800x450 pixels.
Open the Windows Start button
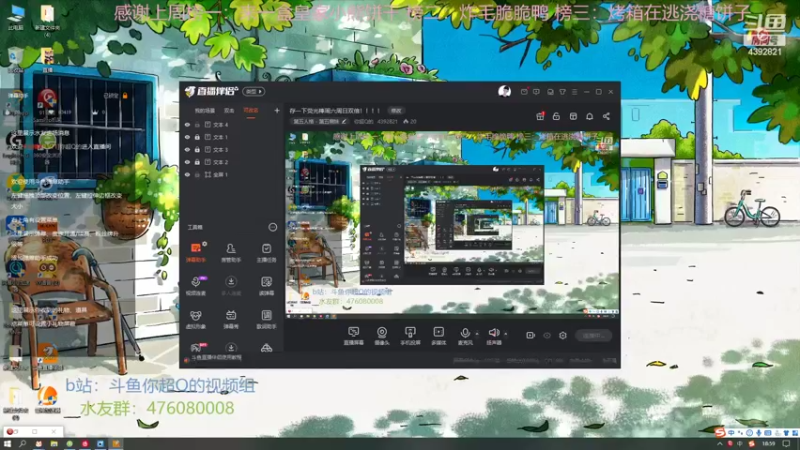point(7,444)
